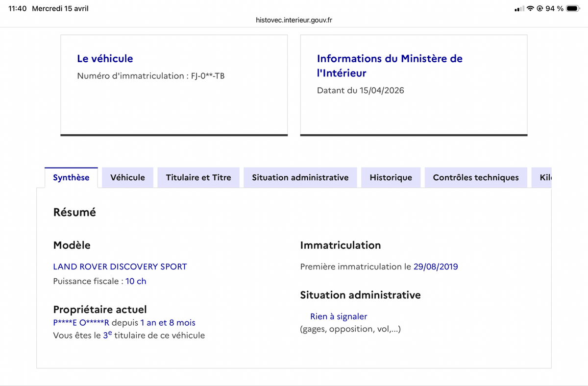Click Informations du Ministère de l'Intérieur heading
This screenshot has width=588, height=386.
pyautogui.click(x=390, y=66)
